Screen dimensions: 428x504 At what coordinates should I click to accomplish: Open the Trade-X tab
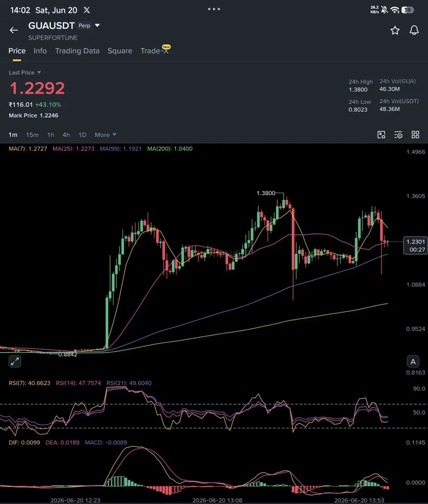(x=155, y=51)
